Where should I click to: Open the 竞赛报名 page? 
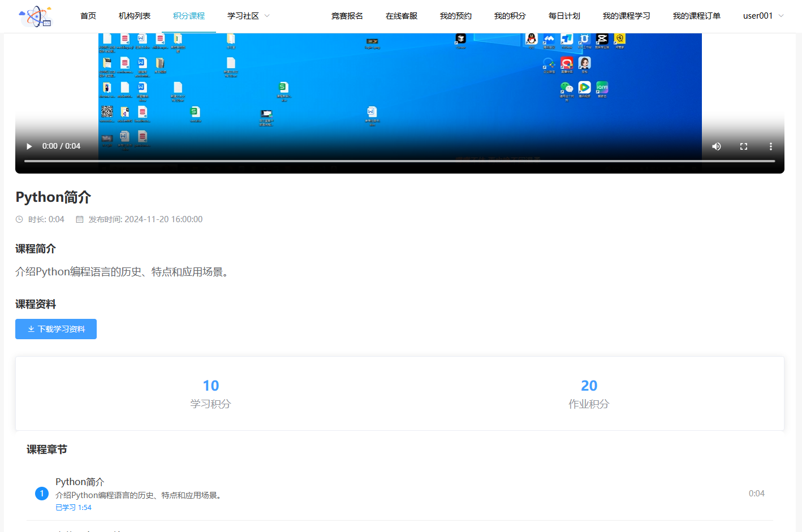click(347, 16)
